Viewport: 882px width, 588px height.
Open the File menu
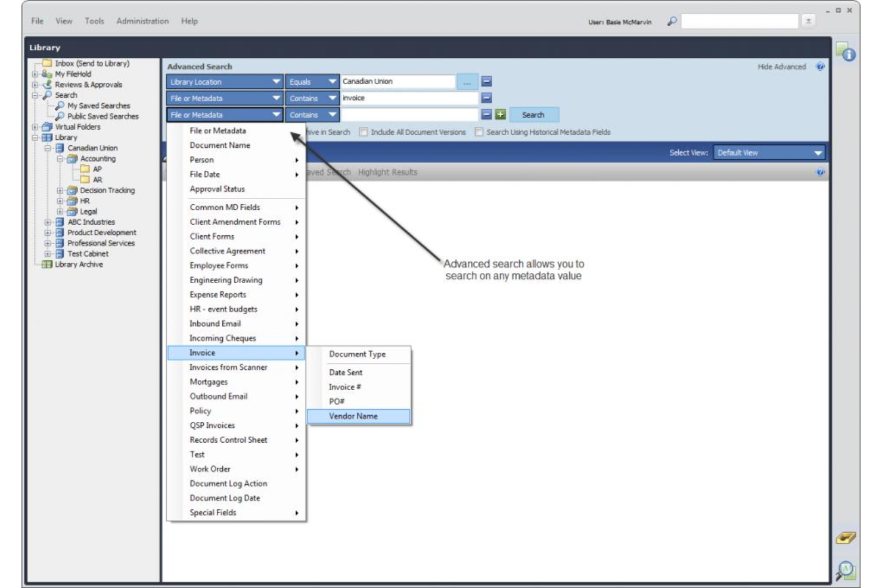point(37,21)
